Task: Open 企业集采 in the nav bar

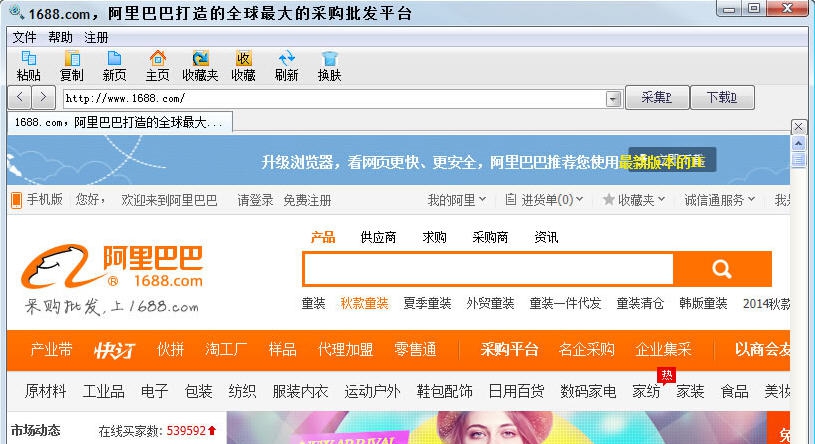Action: 663,349
